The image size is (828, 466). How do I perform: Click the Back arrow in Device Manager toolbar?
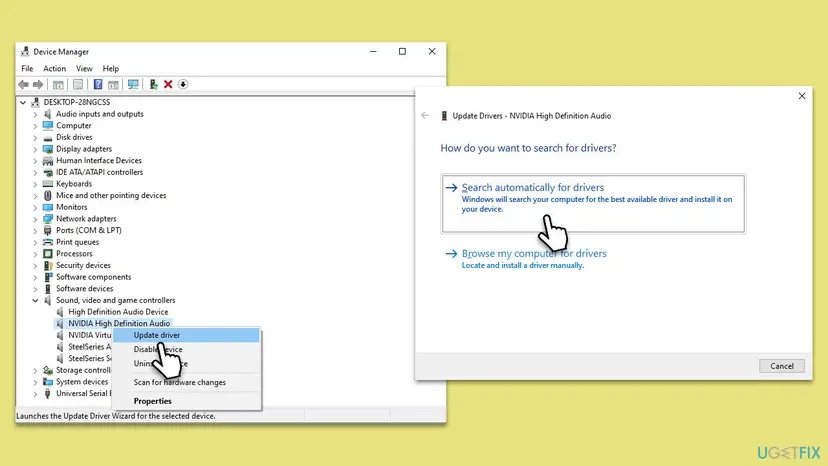pyautogui.click(x=23, y=85)
